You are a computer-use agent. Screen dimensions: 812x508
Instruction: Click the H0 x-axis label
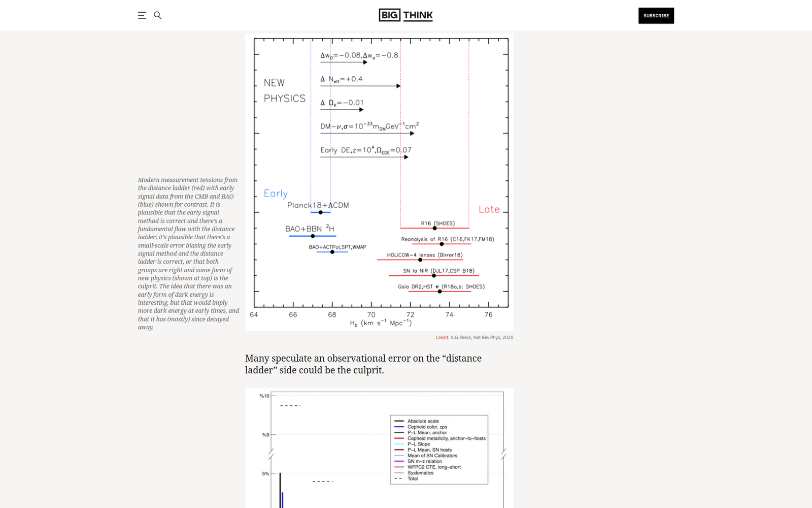[x=381, y=323]
